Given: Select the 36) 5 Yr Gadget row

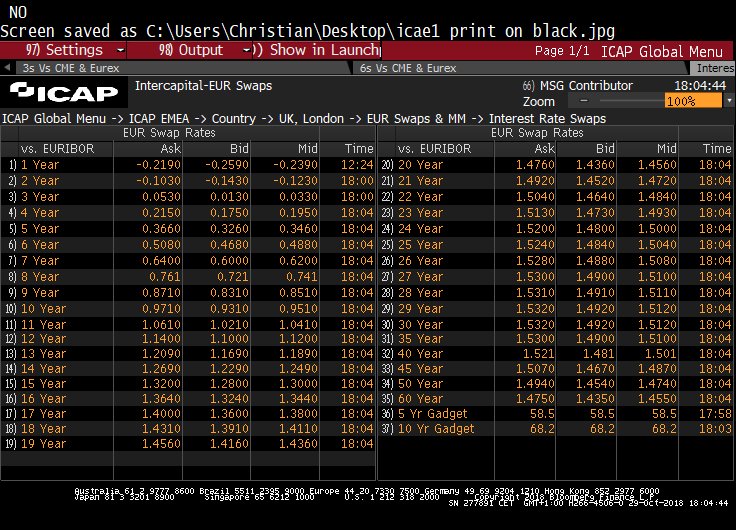Looking at the screenshot, I should [x=556, y=414].
